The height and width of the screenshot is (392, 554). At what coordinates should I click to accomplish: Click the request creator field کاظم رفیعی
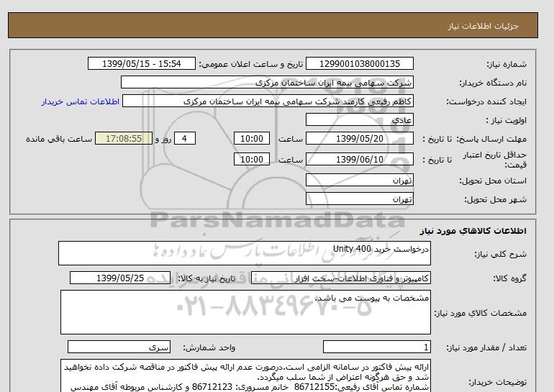[x=268, y=101]
